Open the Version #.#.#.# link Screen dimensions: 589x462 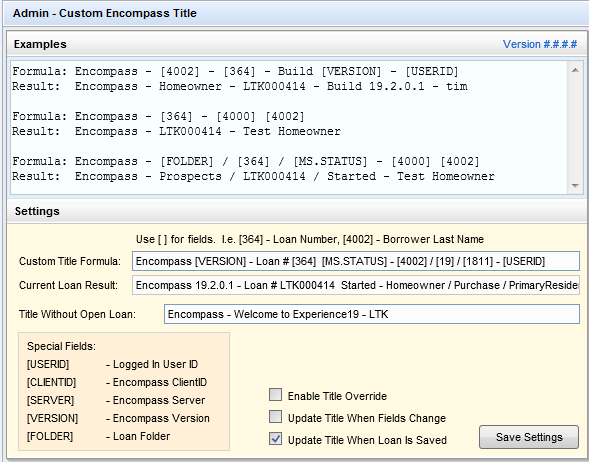pos(540,44)
